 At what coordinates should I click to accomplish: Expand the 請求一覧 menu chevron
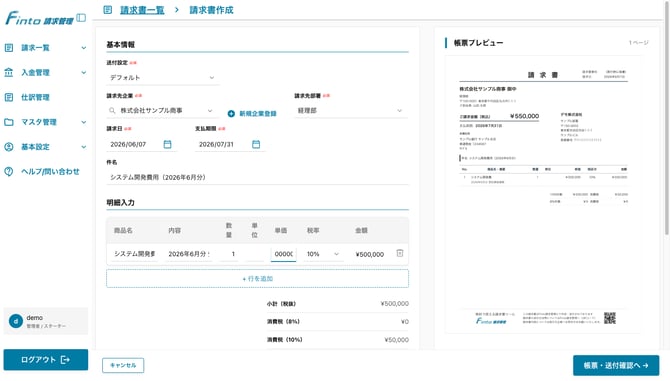84,48
